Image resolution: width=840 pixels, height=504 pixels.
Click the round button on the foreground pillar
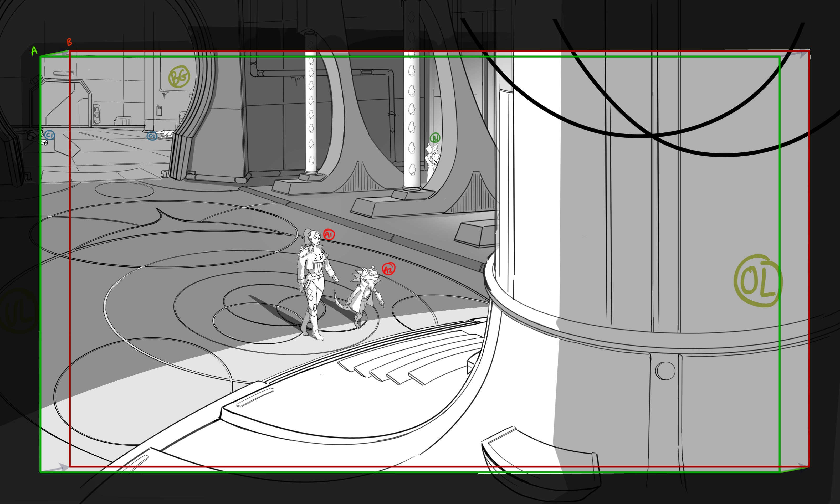pos(665,371)
